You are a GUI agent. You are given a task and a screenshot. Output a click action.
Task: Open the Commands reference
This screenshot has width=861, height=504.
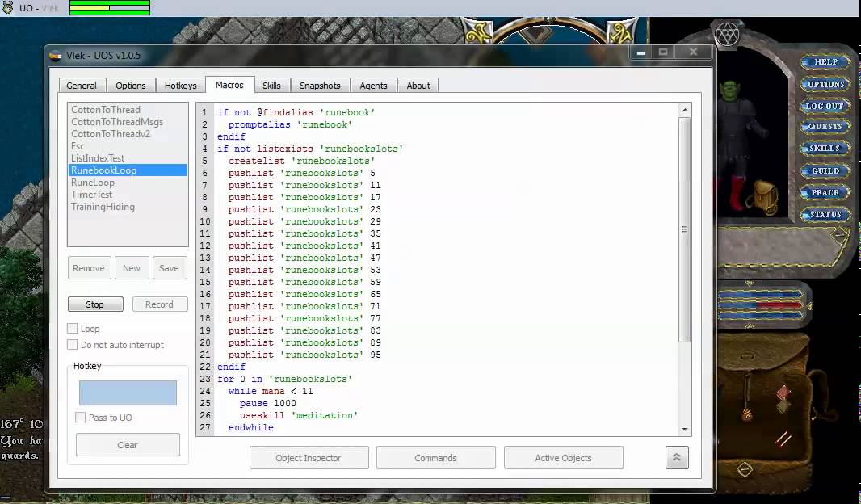coord(436,458)
